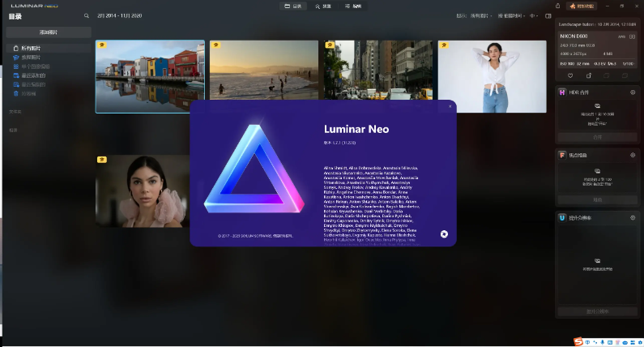Viewport: 644px width, 347px height.
Task: Click the HDR 合并 merge button
Action: 598,137
